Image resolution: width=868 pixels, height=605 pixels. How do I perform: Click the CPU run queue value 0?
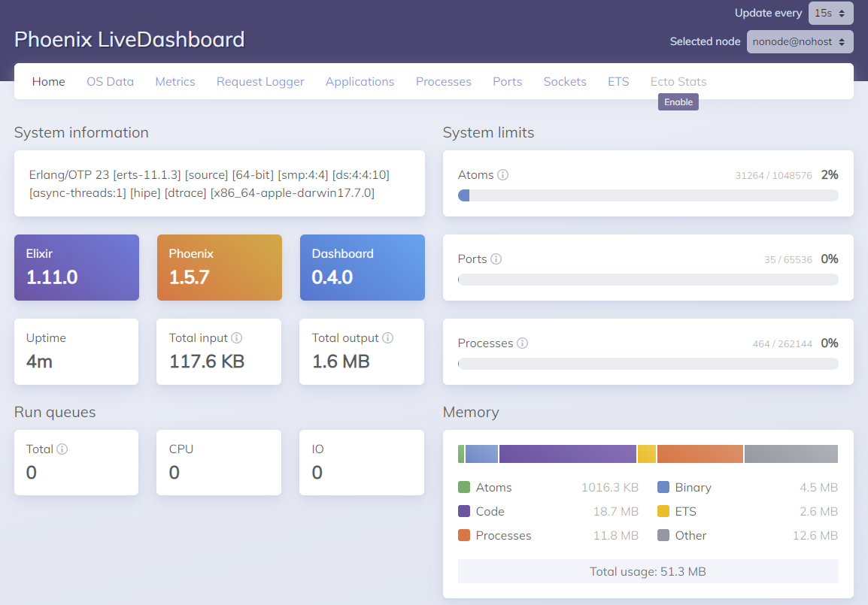(174, 472)
